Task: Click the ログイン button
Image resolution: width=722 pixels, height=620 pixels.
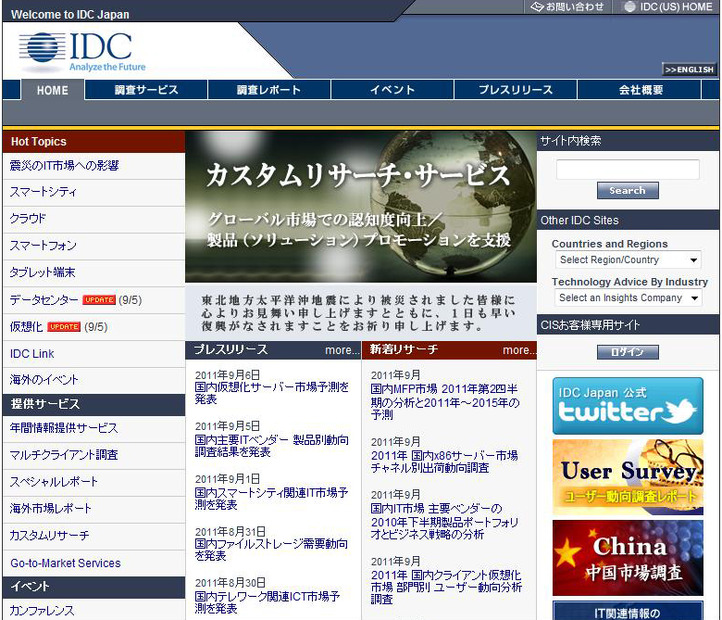Action: coord(628,352)
